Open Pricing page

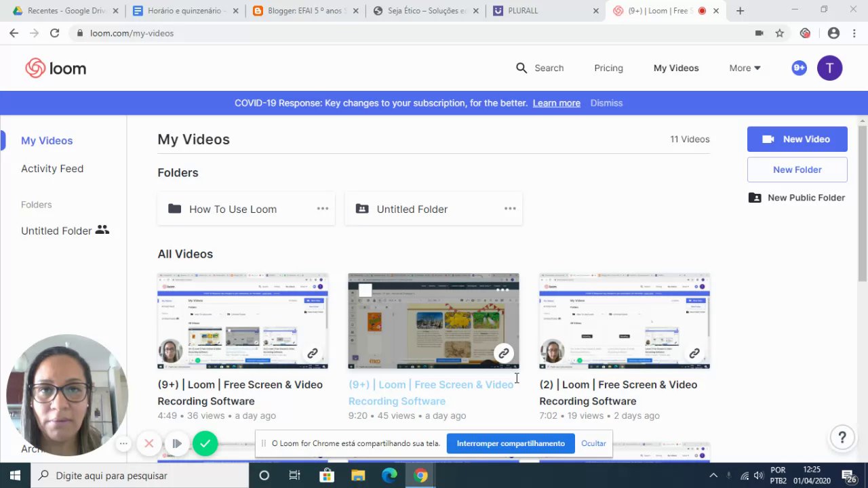(x=608, y=68)
